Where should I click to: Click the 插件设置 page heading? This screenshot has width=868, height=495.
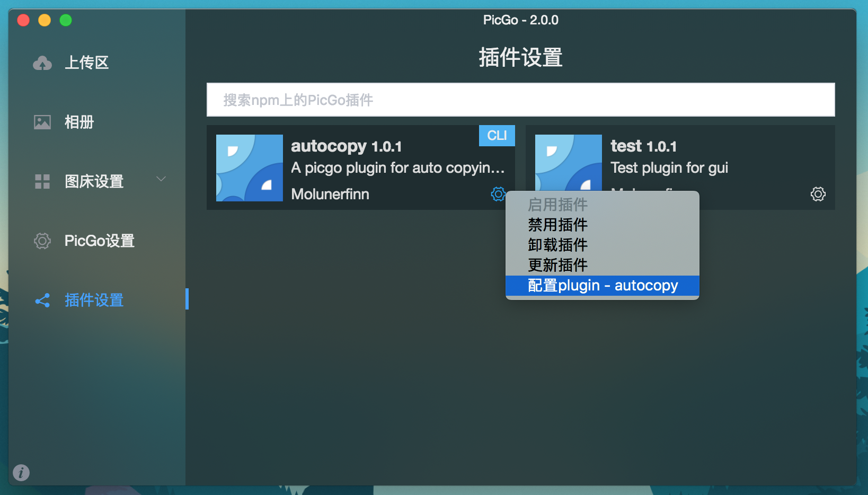(521, 57)
